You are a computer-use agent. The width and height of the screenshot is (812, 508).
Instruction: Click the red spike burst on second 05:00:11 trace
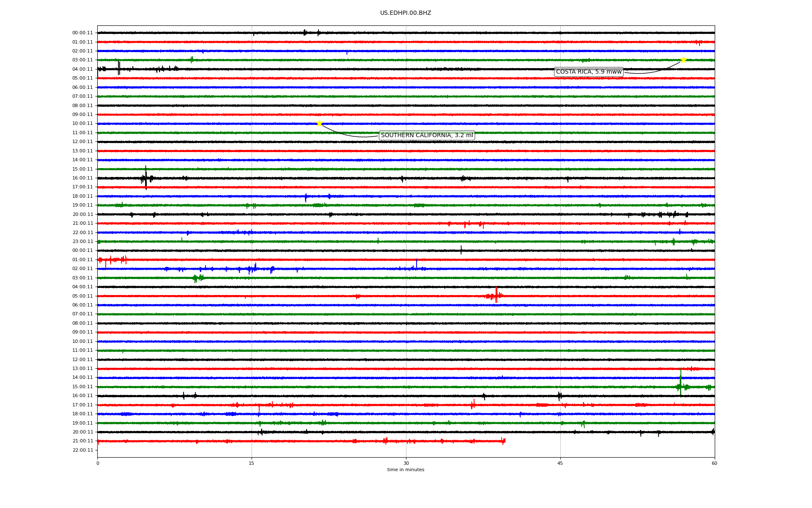point(496,295)
